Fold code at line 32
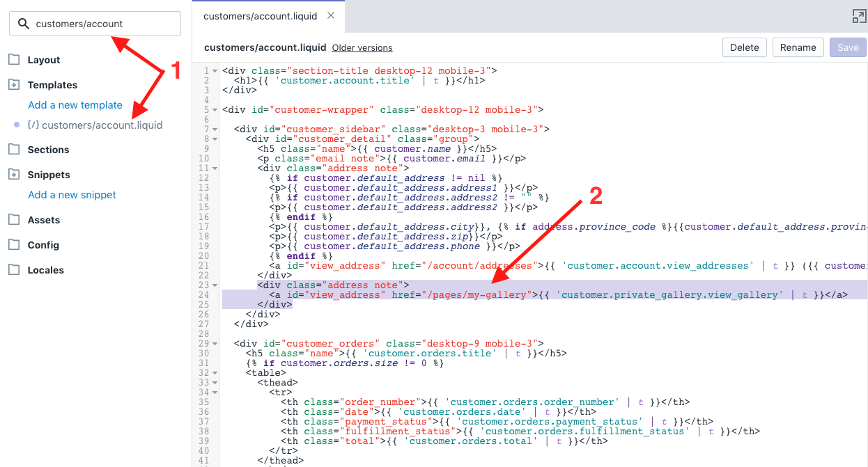Image resolution: width=868 pixels, height=467 pixels. point(215,373)
